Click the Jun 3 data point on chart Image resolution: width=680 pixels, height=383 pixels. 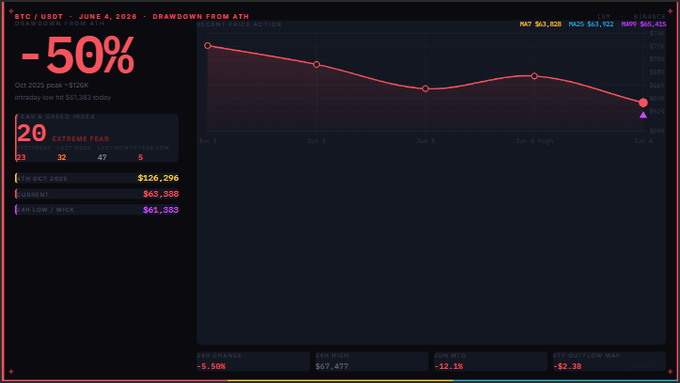point(425,88)
